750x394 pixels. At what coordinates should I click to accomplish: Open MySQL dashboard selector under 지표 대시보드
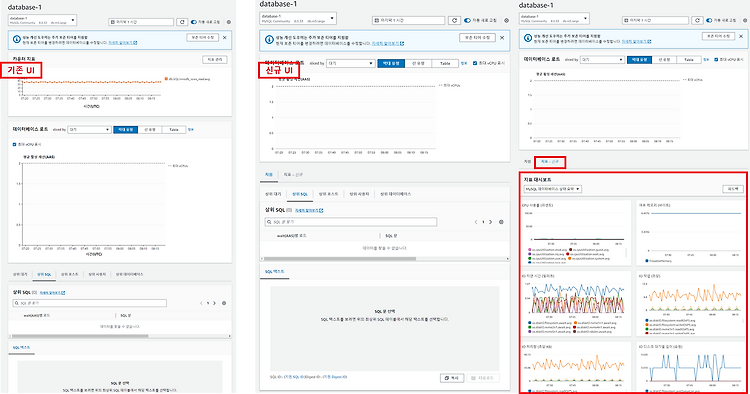[x=552, y=189]
